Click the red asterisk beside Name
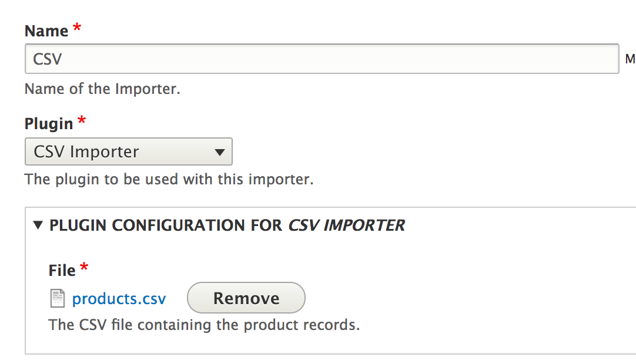 76,29
